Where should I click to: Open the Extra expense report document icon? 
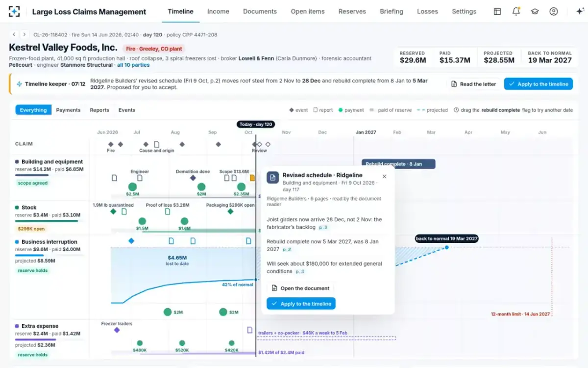coord(250,330)
